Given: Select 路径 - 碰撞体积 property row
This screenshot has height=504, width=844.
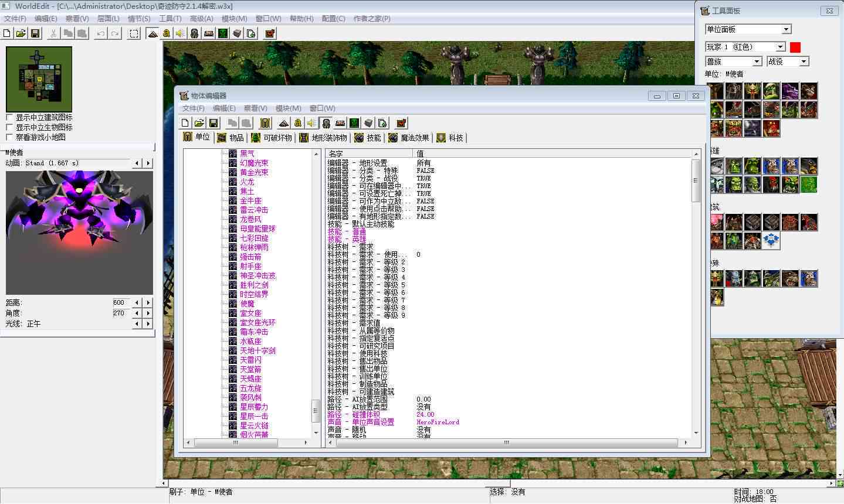Looking at the screenshot, I should [509, 414].
